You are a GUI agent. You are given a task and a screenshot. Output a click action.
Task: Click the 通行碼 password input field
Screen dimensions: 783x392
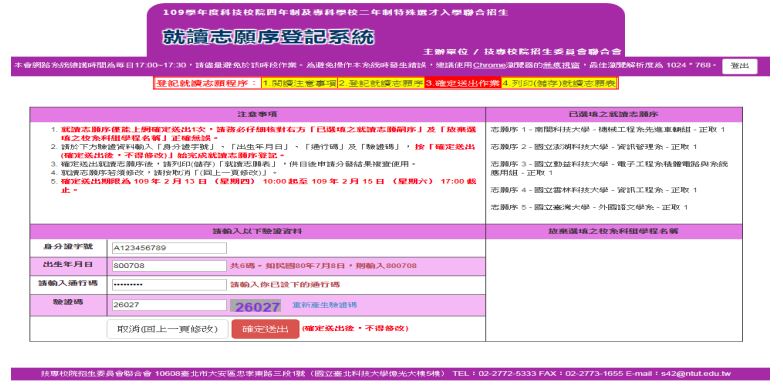(x=169, y=285)
